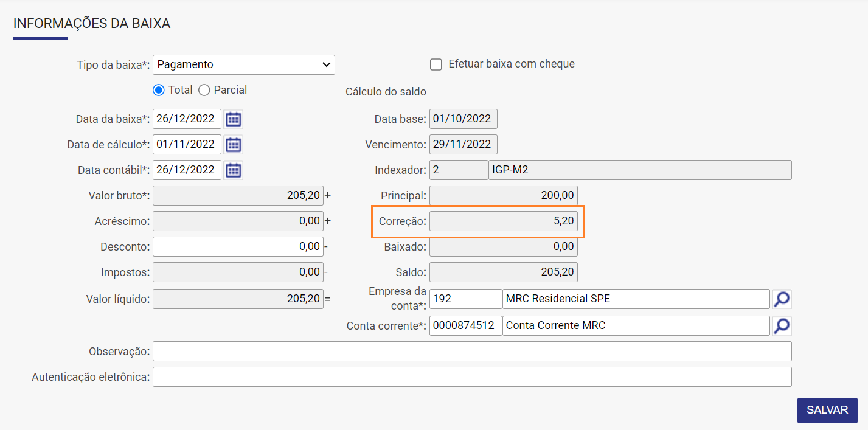Click the Indexador code field 2
Screen dimensions: 868x430
pos(459,170)
